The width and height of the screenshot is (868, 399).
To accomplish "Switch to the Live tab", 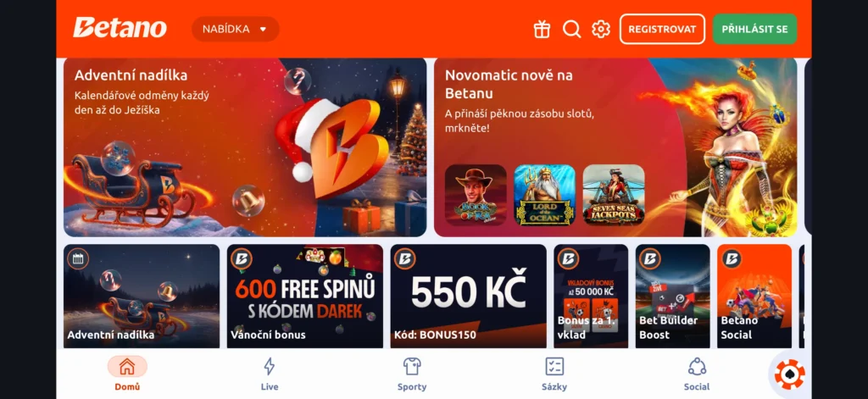I will [x=269, y=374].
